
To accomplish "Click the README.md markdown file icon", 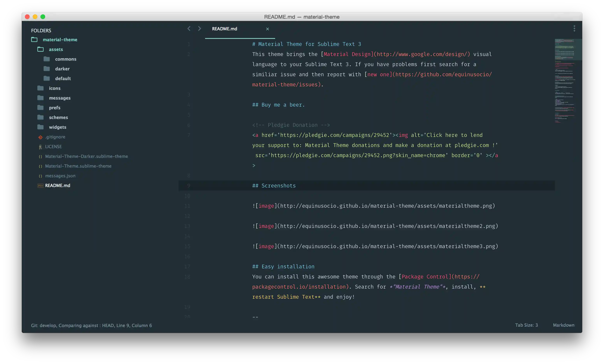I will tap(40, 186).
